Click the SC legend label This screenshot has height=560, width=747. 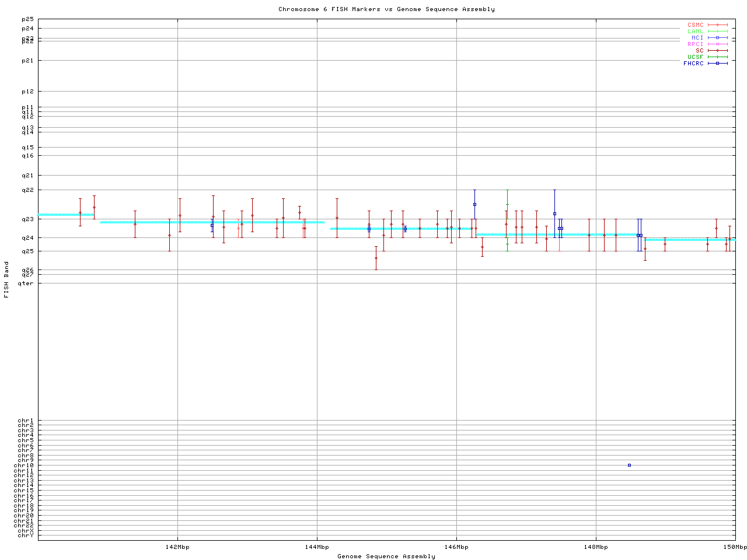point(699,51)
